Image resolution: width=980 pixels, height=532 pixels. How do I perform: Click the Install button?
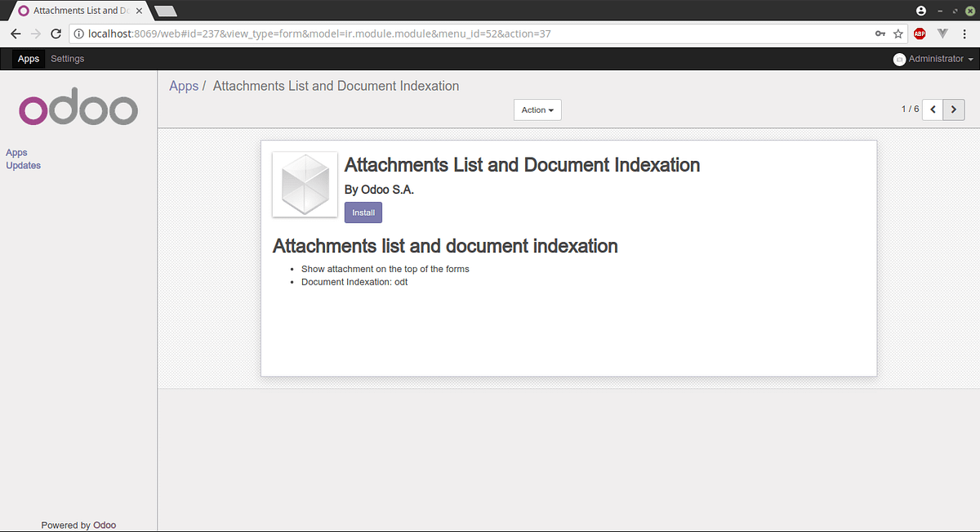(363, 212)
